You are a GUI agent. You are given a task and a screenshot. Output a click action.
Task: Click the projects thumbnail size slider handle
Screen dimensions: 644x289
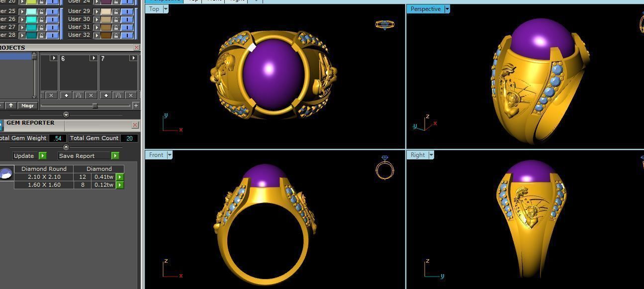tap(95, 106)
